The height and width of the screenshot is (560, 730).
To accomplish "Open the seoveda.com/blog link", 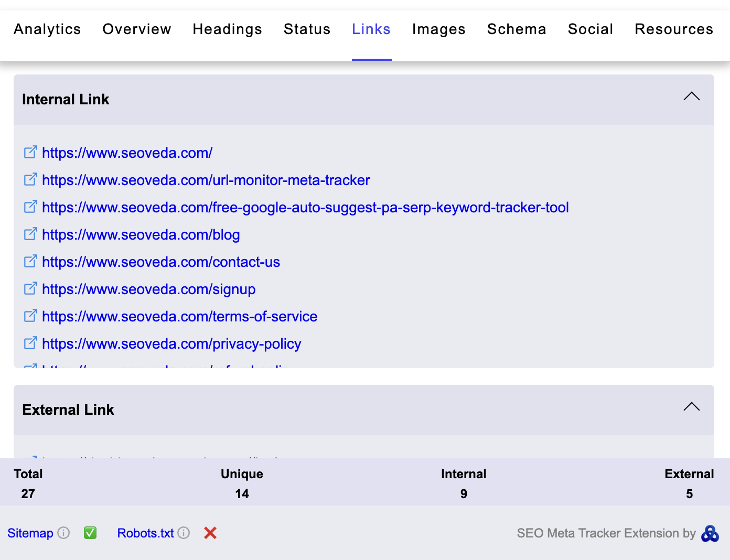I will [141, 235].
